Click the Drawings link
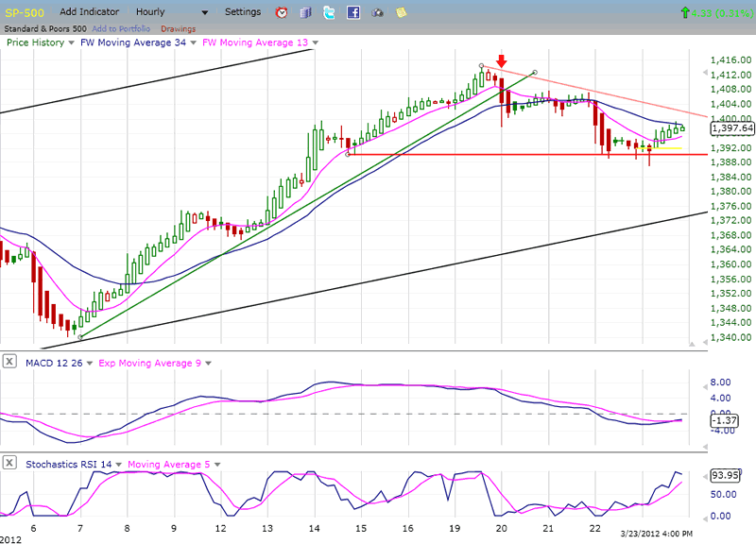Viewport: 756px width, 544px height. pos(180,29)
